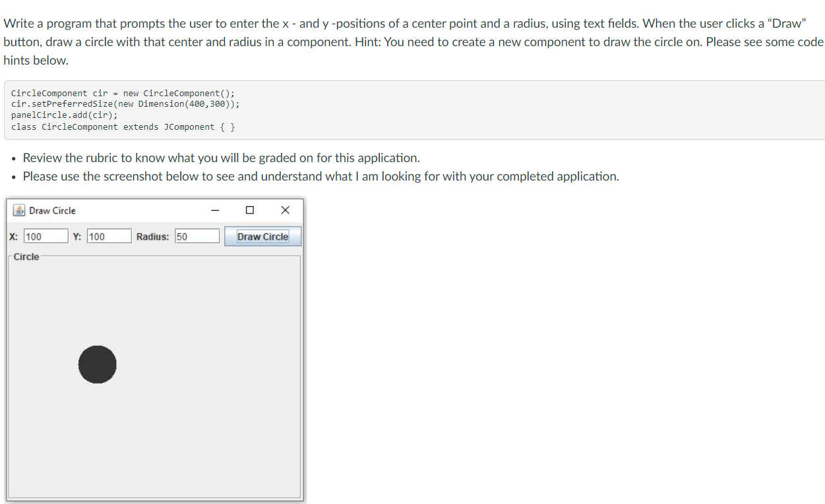Click the rubric review bullet point text

(x=221, y=157)
